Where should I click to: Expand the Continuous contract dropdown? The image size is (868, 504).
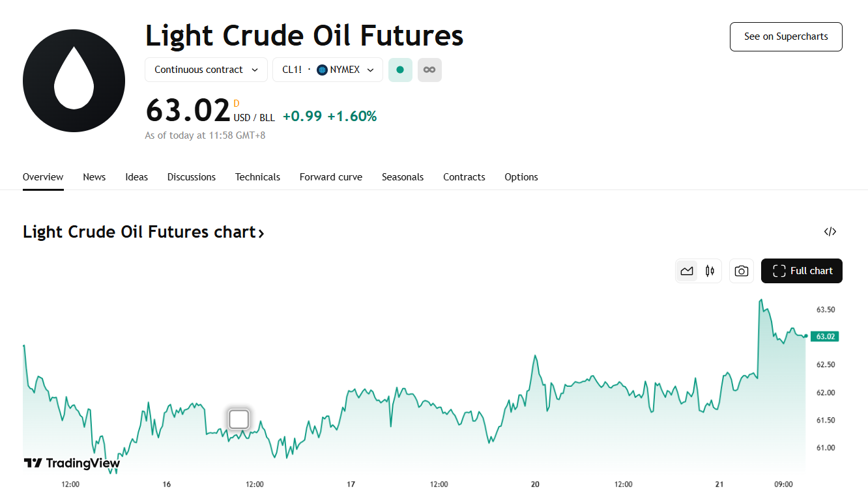(206, 70)
